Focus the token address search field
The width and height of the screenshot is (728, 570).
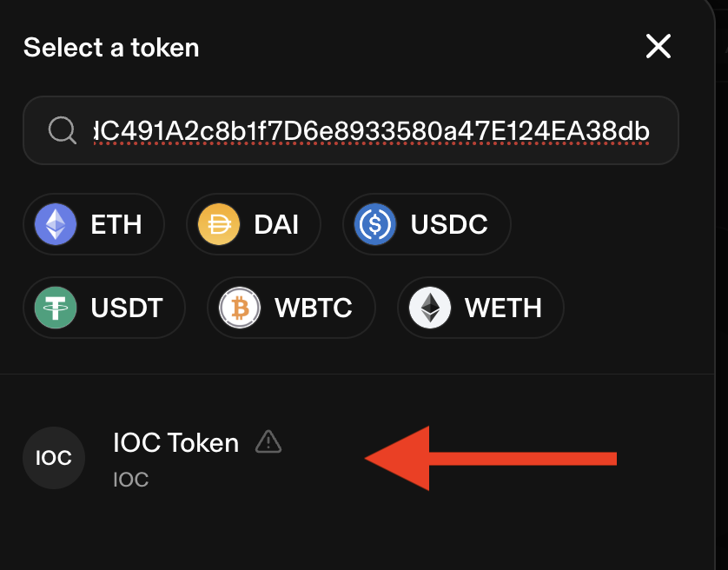[372, 130]
